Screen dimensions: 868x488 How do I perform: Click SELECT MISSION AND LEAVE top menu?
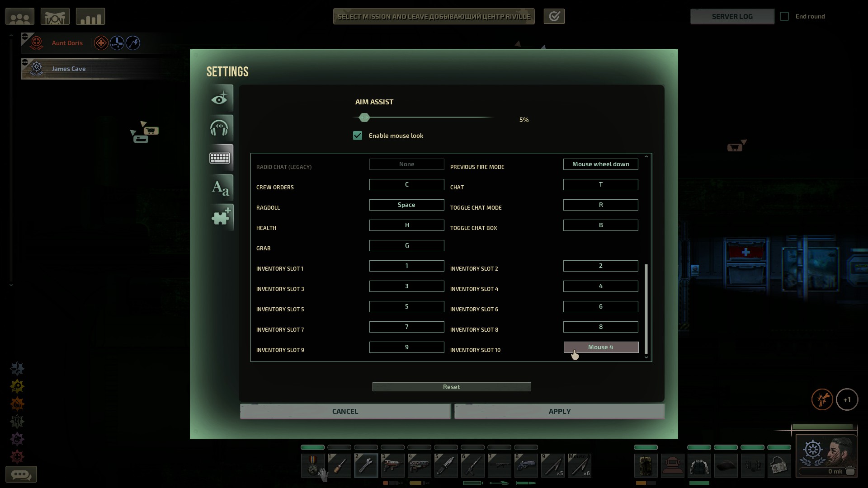coord(434,16)
